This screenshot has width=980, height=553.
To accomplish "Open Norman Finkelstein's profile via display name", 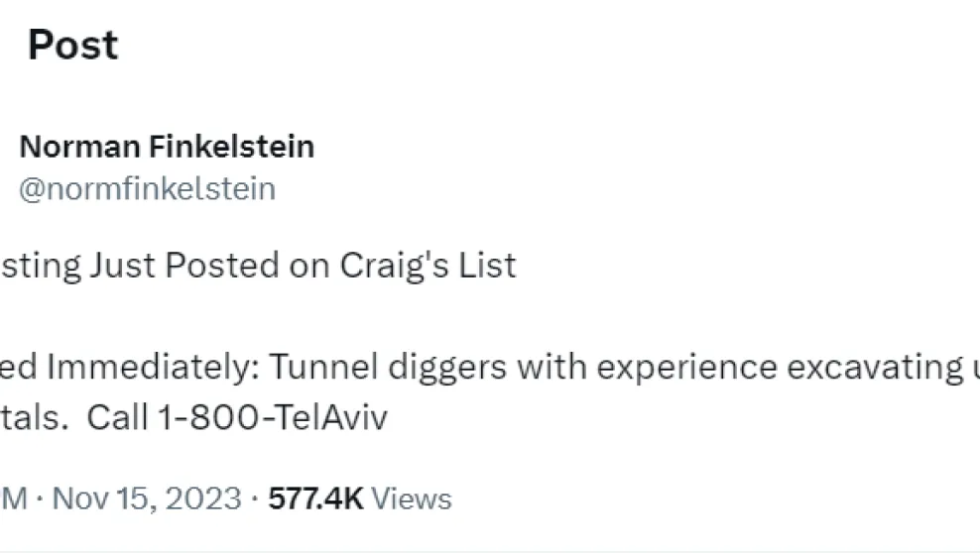I will 167,147.
